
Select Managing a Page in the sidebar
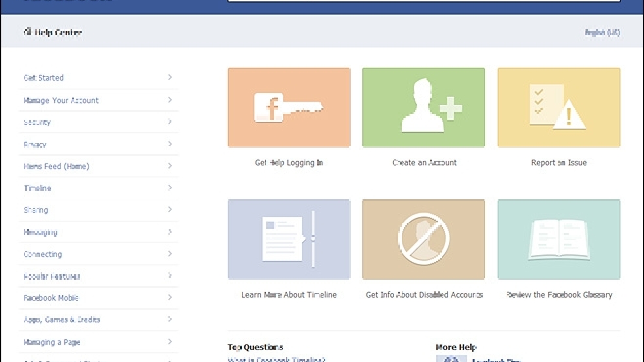pyautogui.click(x=52, y=342)
